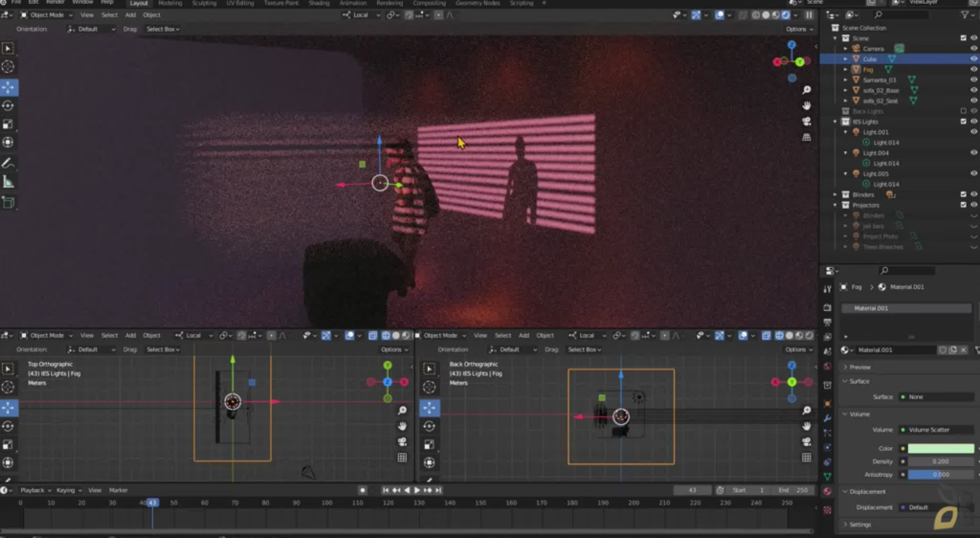Click the pan hand icon in main viewport
This screenshot has height=538, width=980.
point(806,106)
